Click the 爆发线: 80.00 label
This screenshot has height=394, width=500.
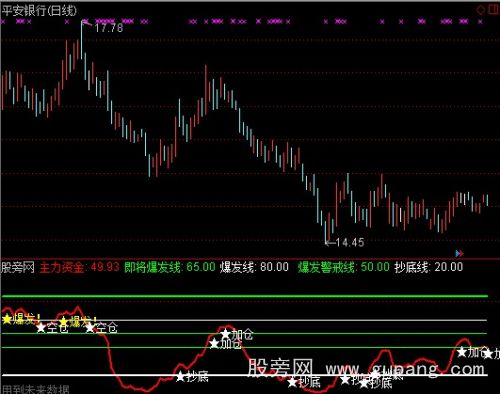click(x=254, y=267)
